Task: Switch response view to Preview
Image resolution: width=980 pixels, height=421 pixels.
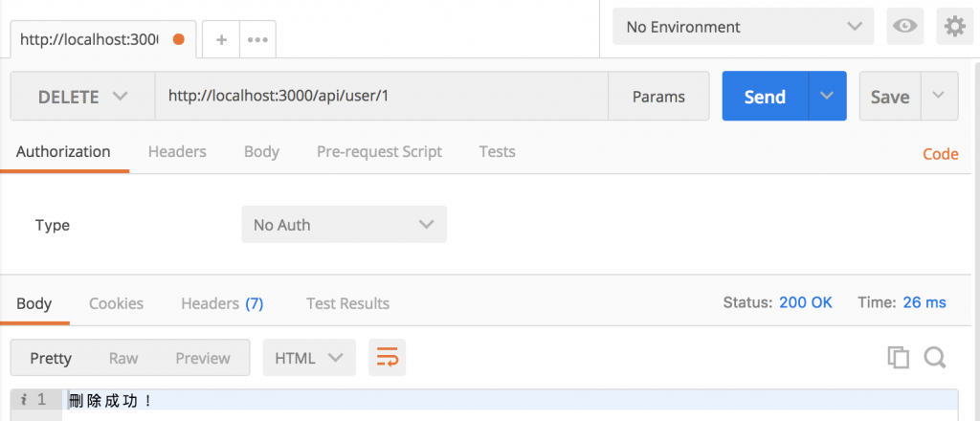Action: point(203,358)
